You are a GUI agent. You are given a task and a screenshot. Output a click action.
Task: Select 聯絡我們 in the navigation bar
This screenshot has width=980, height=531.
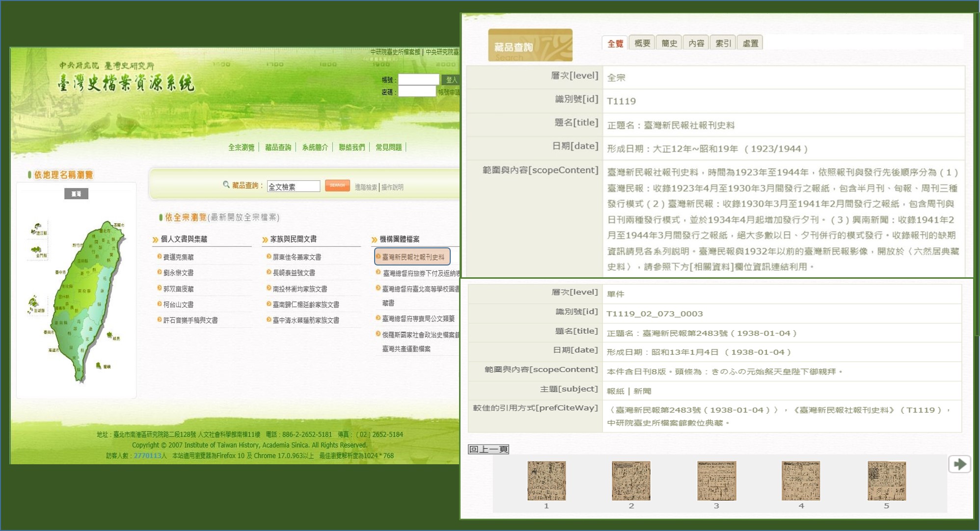[x=352, y=147]
